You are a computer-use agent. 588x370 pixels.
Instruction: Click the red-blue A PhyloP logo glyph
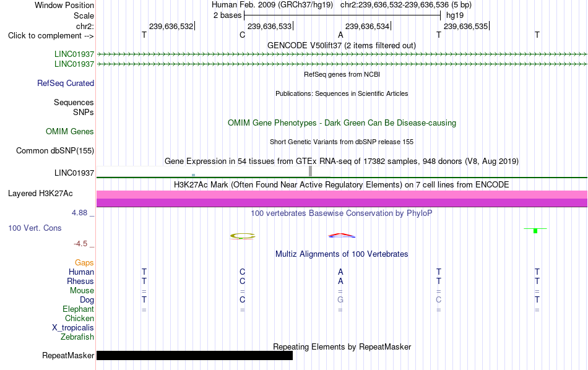click(342, 235)
